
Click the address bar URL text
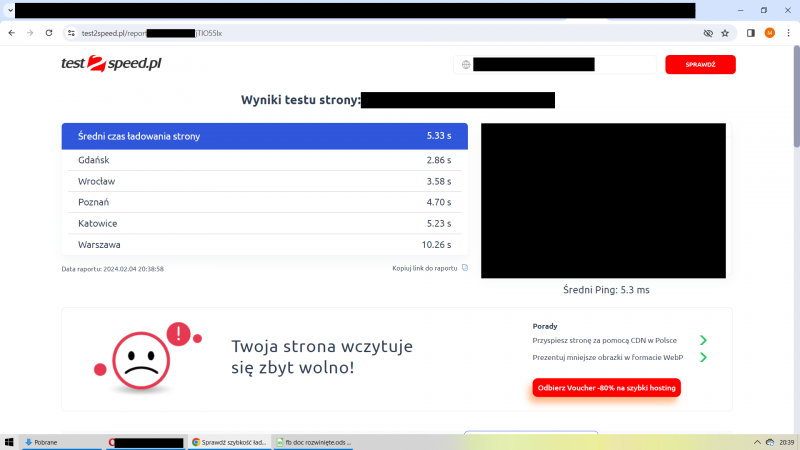point(152,33)
